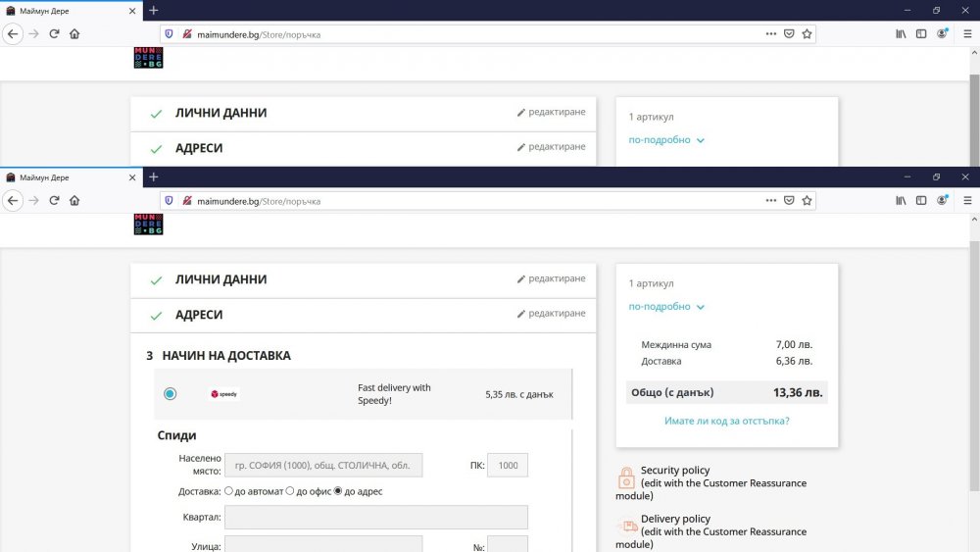This screenshot has height=552, width=980.
Task: Open the page actions ellipsis in the upper window
Action: click(771, 33)
